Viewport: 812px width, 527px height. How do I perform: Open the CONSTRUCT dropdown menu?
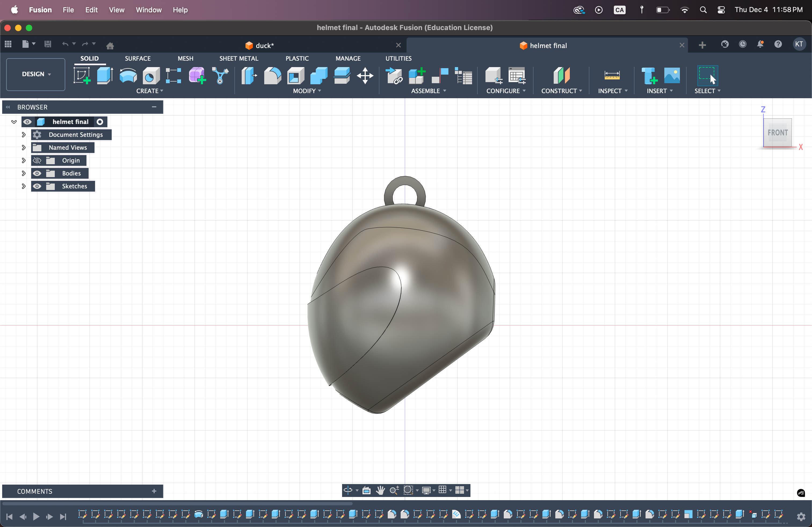[561, 91]
